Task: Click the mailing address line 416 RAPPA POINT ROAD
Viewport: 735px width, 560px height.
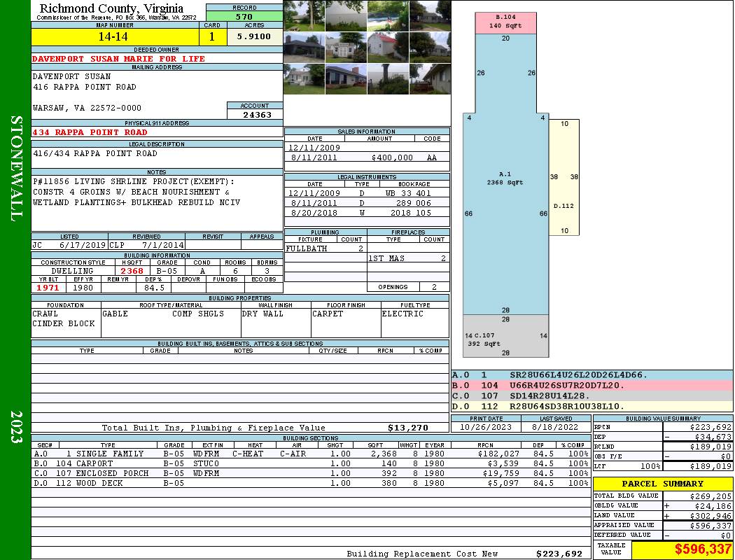Action: pyautogui.click(x=85, y=87)
